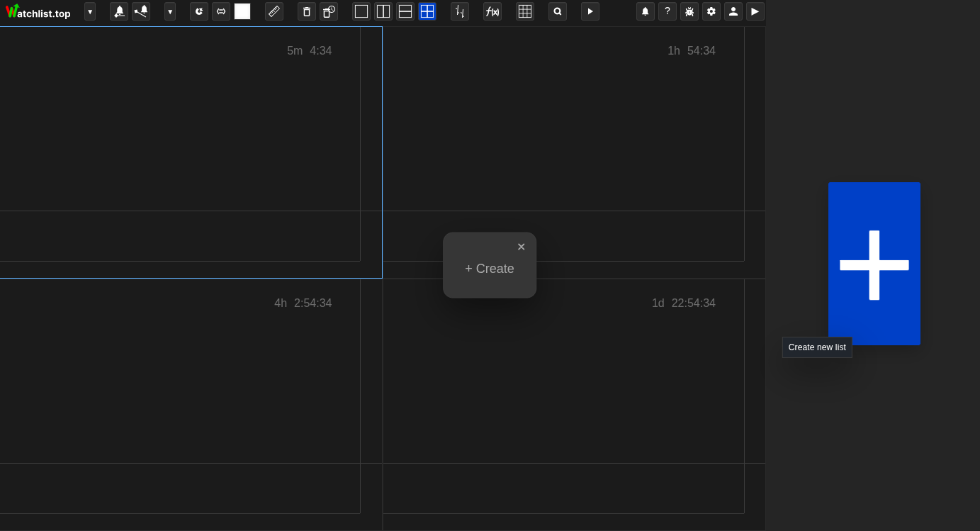Open the gear settings menu

[x=711, y=11]
